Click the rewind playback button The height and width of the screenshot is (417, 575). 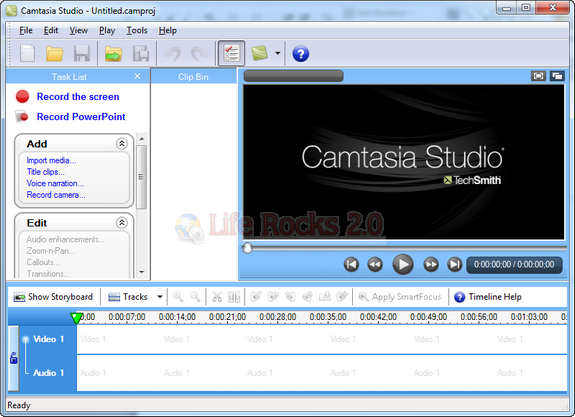coord(375,264)
